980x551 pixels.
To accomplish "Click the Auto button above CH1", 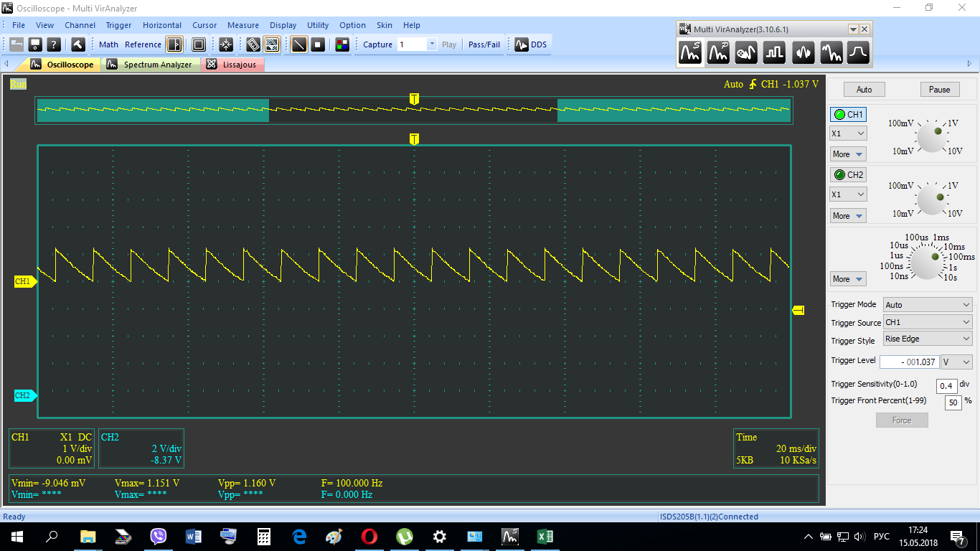I will pos(864,90).
